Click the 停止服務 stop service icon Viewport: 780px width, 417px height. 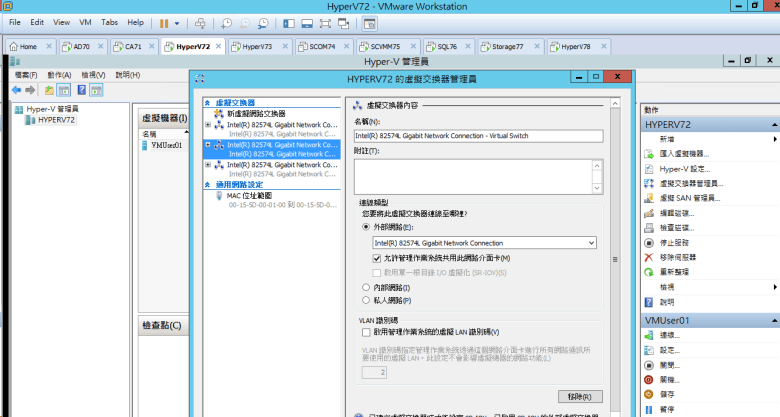tap(650, 242)
